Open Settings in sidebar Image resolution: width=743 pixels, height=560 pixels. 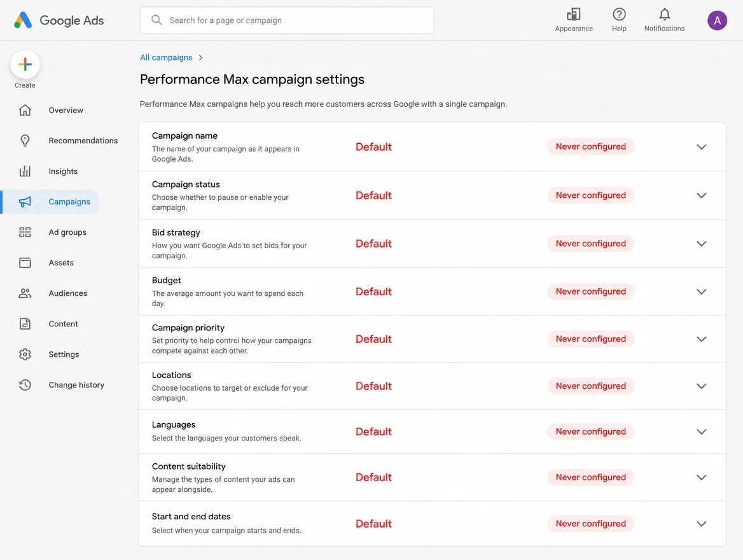pos(64,354)
